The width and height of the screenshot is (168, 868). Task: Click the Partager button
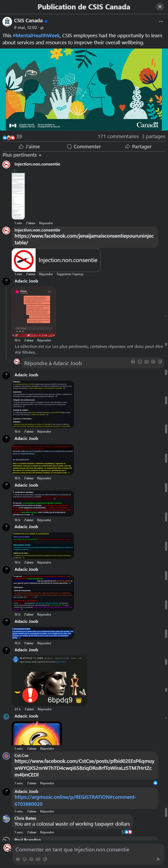tap(138, 146)
